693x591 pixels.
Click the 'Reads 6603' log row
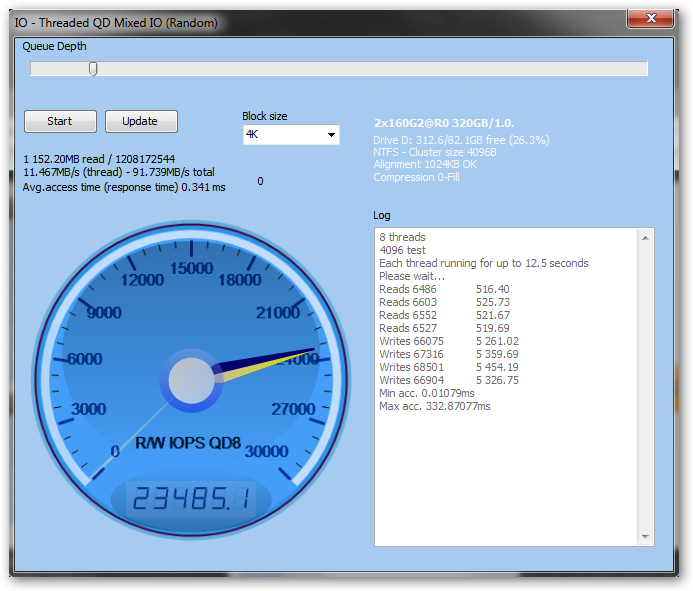[444, 302]
